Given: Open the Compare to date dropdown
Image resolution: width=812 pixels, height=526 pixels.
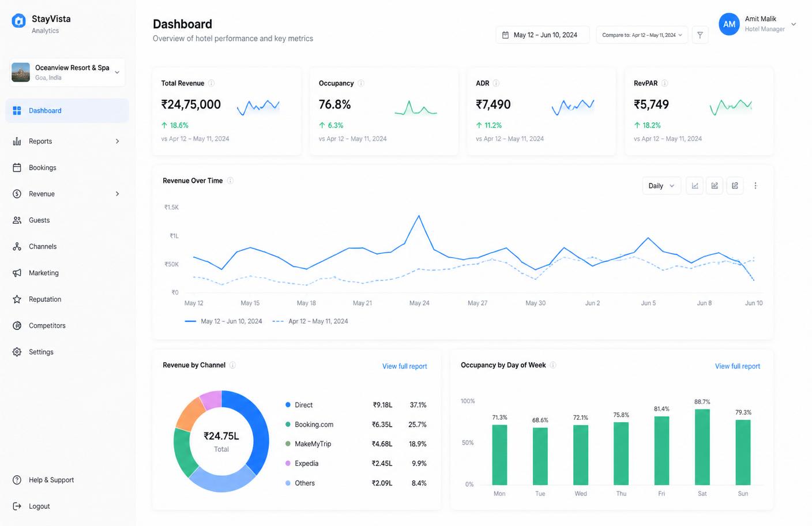Looking at the screenshot, I should pyautogui.click(x=642, y=35).
